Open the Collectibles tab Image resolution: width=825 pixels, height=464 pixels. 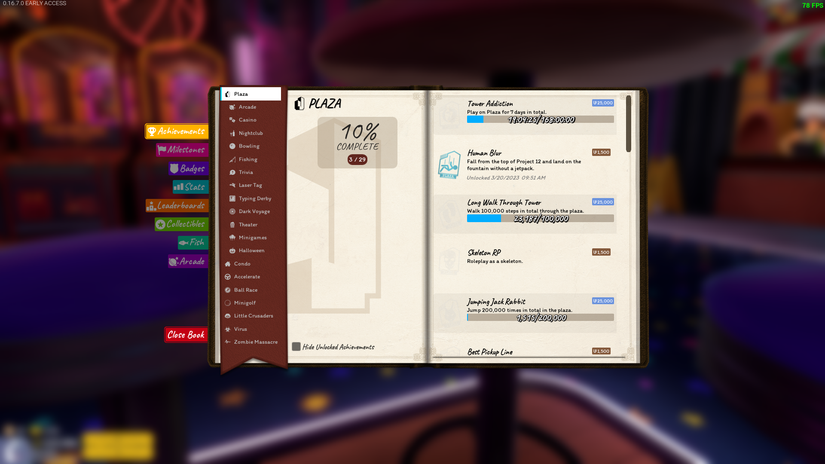coord(181,225)
